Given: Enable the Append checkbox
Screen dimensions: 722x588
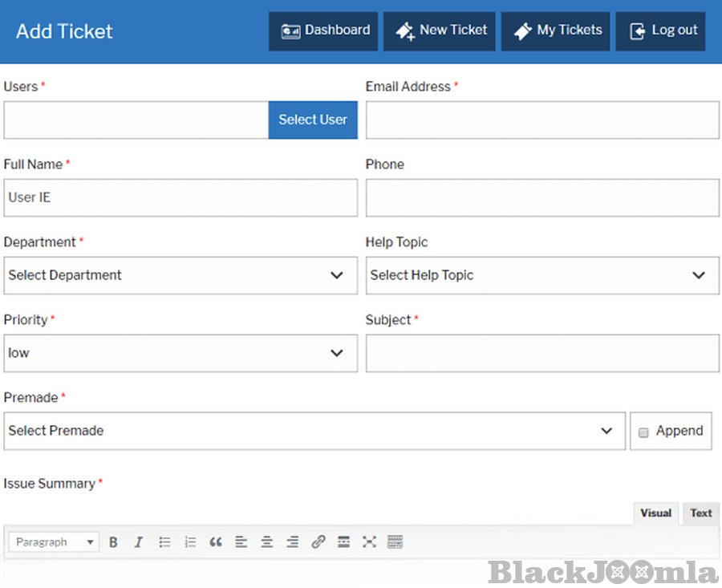Looking at the screenshot, I should (x=643, y=432).
